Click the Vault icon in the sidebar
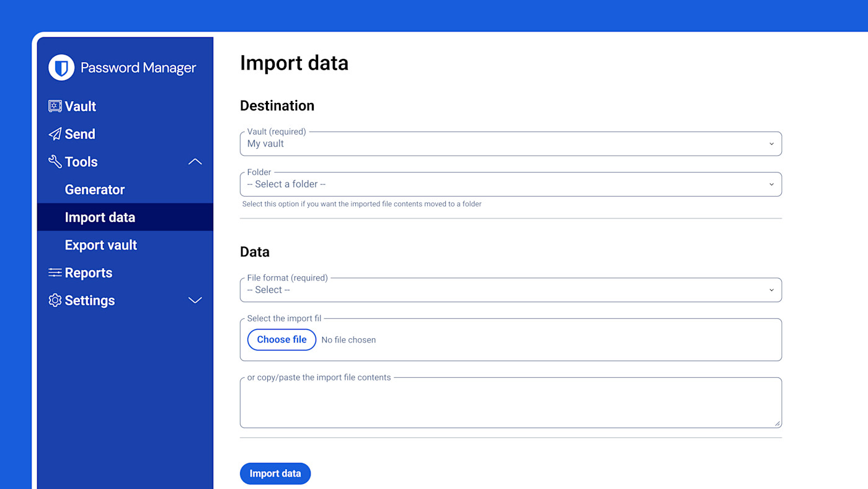868x489 pixels. 54,105
